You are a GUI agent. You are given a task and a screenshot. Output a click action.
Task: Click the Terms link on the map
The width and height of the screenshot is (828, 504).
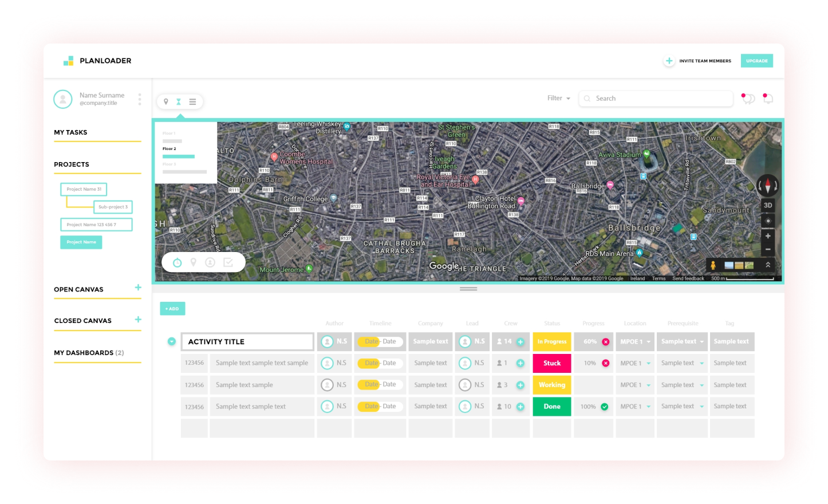pyautogui.click(x=659, y=278)
